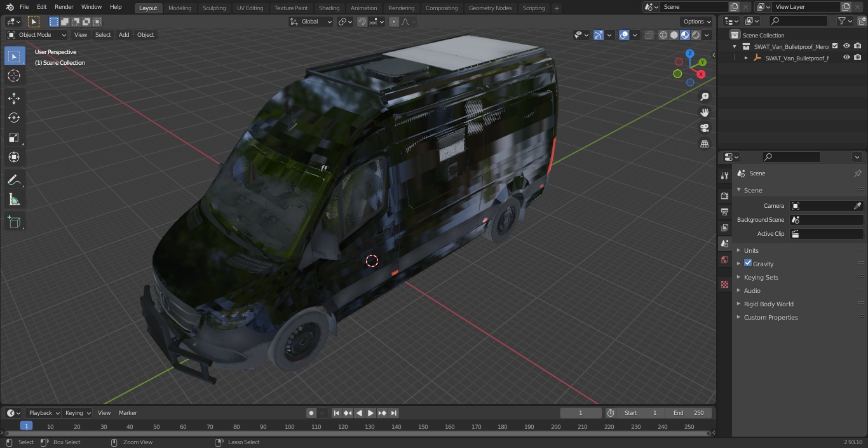Toggle viewport overlays button

tap(624, 35)
